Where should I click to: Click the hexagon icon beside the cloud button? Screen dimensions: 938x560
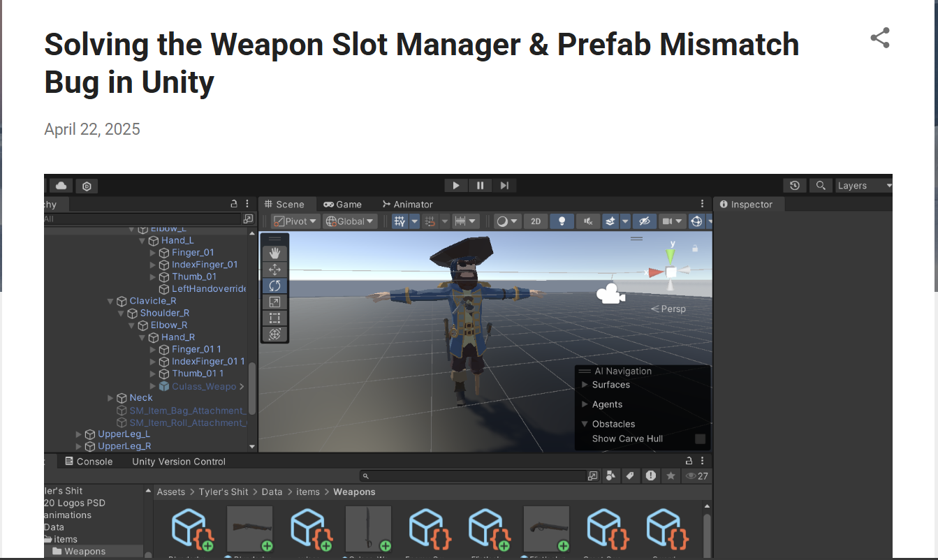coord(87,186)
